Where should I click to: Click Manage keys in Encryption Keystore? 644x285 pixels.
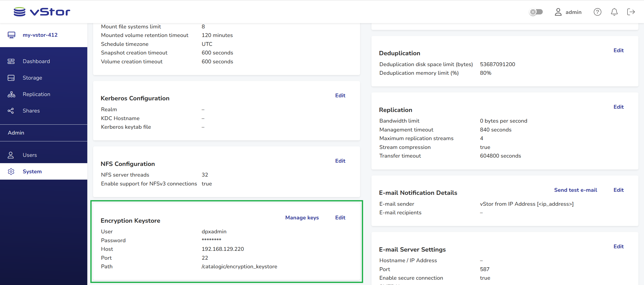302,218
